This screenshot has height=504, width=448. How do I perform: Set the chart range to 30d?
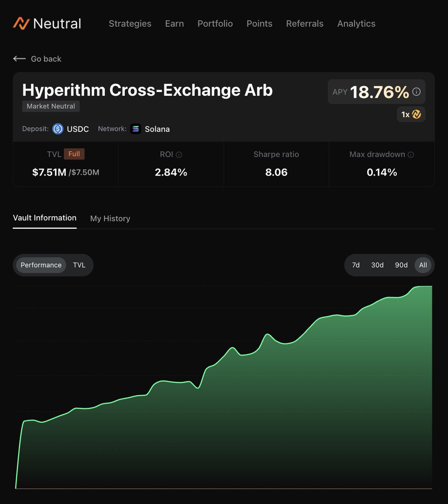pyautogui.click(x=377, y=265)
